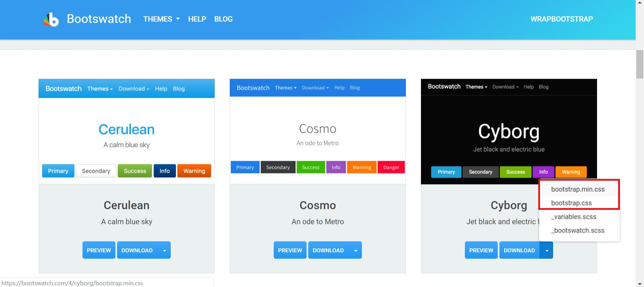Click Warning swatch in Cerulean preview
Image resolution: width=644 pixels, height=287 pixels.
tap(194, 171)
